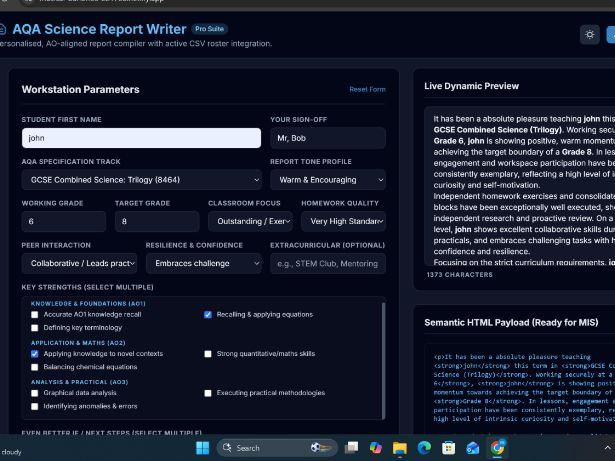Screen dimensions: 615x461
Task: Check Graphical data analysis
Action: click(35, 393)
